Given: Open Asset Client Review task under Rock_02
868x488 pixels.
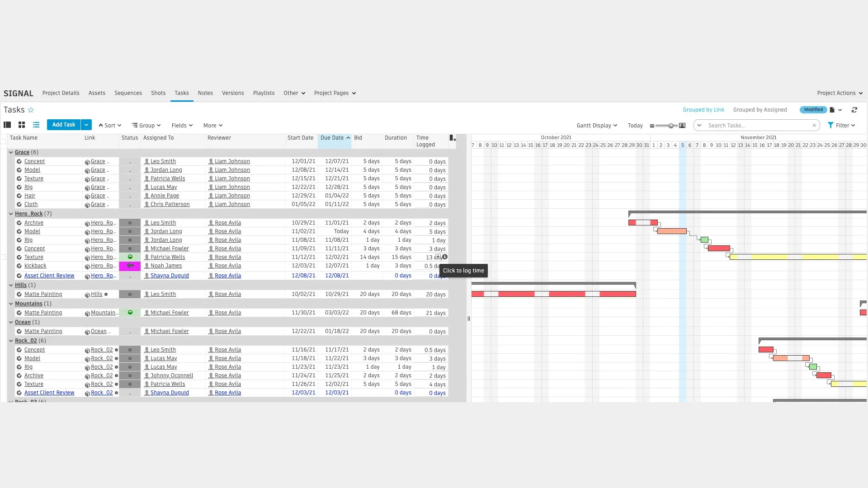Looking at the screenshot, I should pos(49,393).
